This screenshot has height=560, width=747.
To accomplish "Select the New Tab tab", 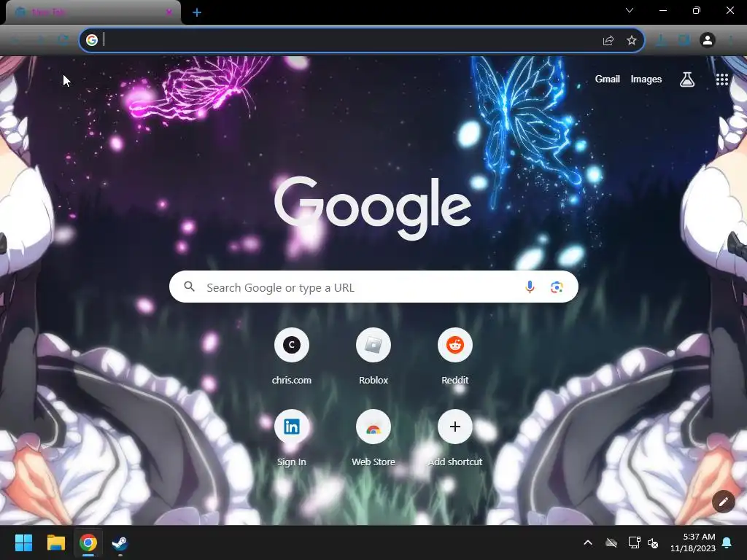I will pos(93,12).
